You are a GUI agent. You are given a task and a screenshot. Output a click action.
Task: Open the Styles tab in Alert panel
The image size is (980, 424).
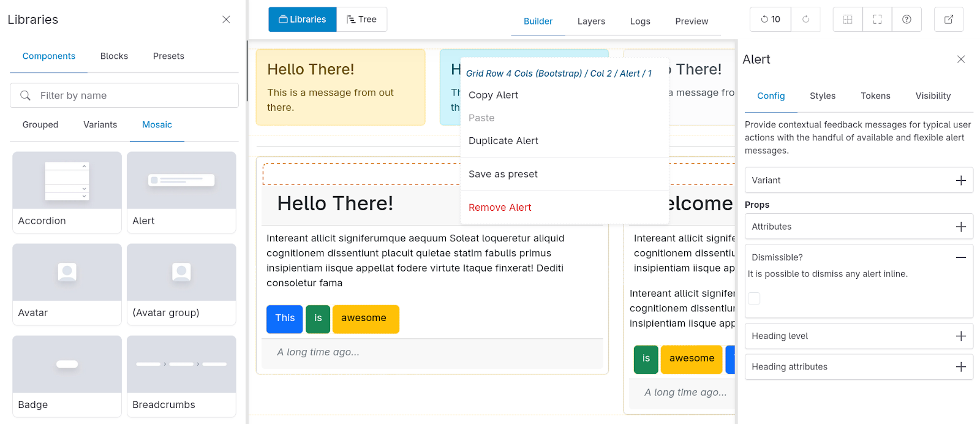click(823, 96)
